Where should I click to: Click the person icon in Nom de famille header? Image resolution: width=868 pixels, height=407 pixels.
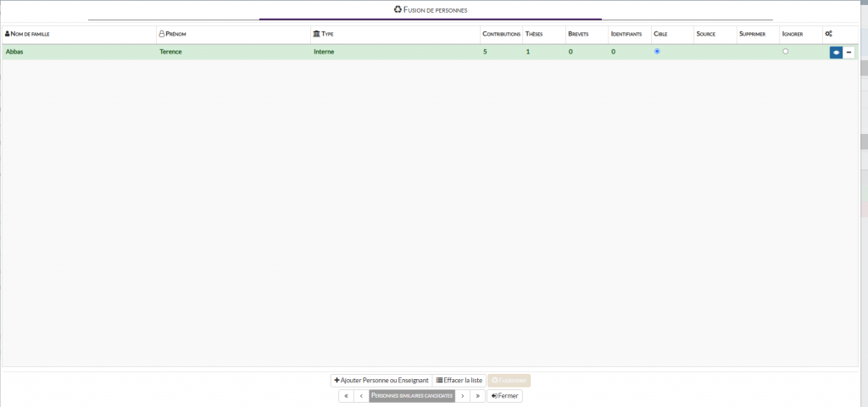[8, 34]
